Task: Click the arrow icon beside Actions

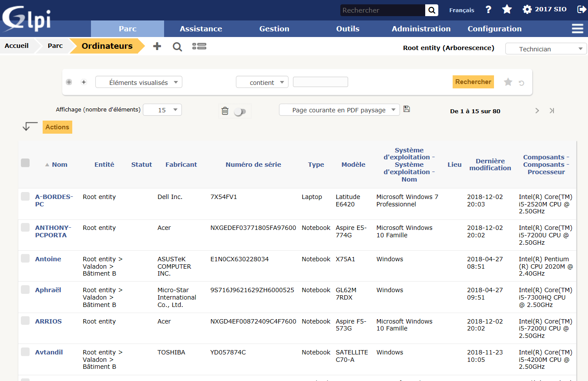Action: pyautogui.click(x=30, y=126)
